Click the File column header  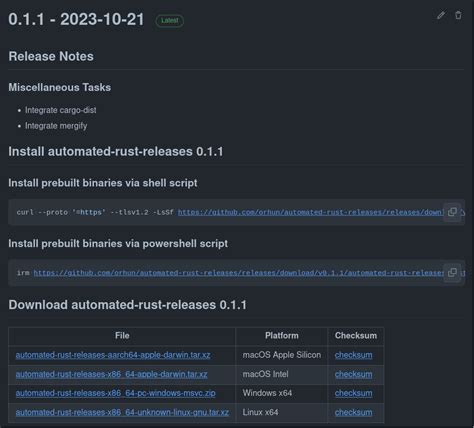point(122,336)
